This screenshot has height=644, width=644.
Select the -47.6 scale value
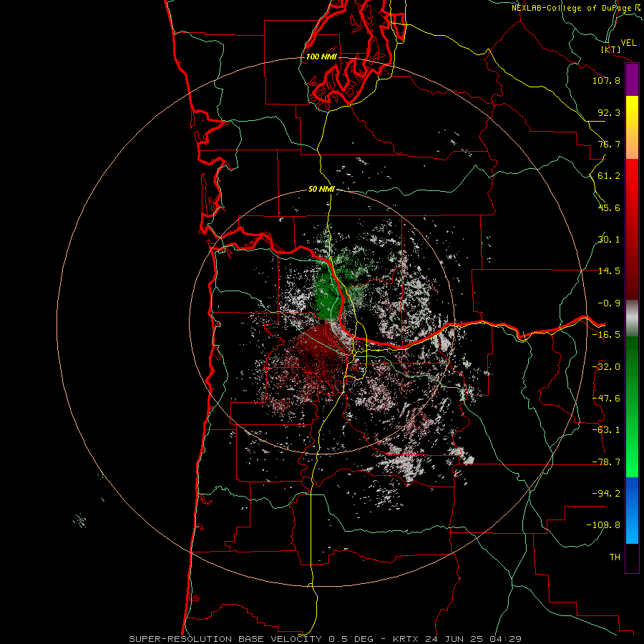click(x=606, y=399)
